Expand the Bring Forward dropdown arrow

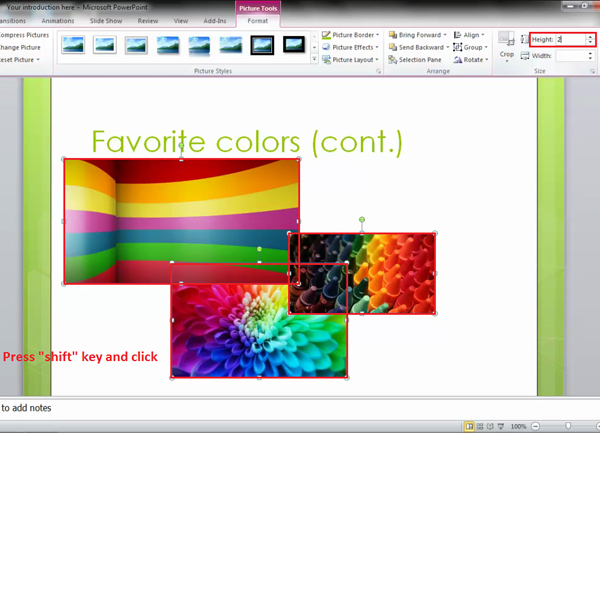point(445,35)
